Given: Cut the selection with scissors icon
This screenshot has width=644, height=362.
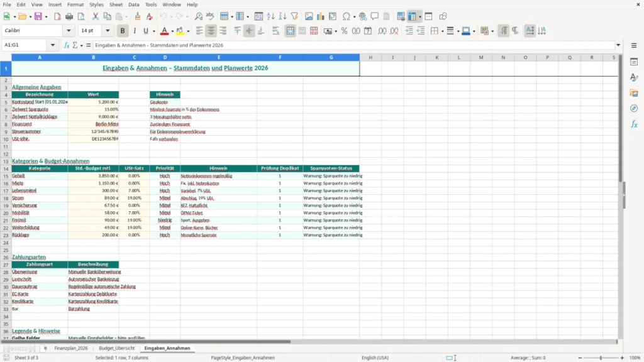Looking at the screenshot, I should coord(96,16).
